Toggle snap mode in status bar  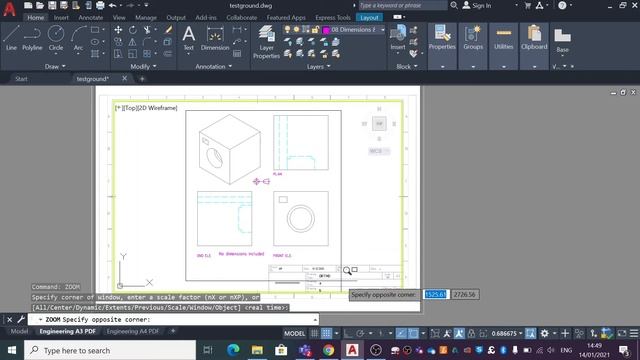[327, 333]
